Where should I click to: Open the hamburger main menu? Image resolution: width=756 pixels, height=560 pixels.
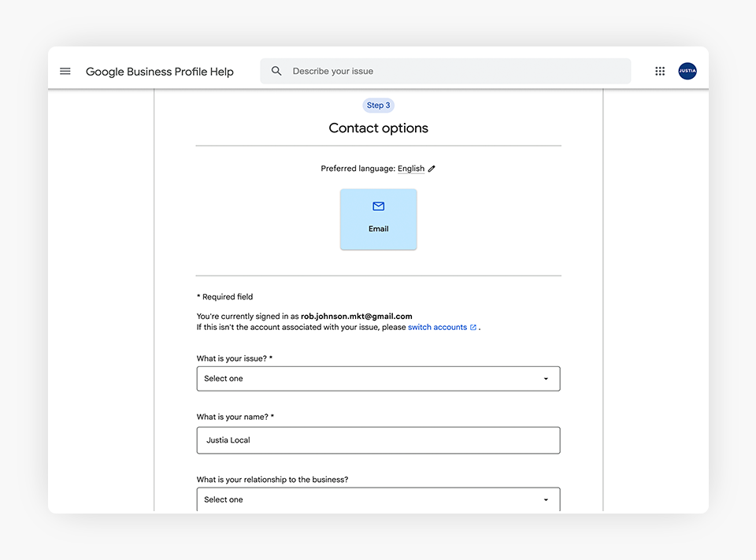(65, 71)
